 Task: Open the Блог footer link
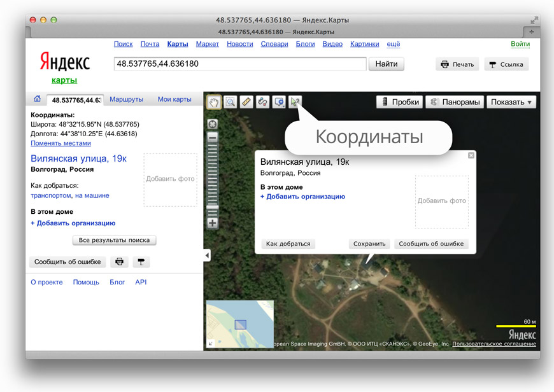tap(117, 282)
